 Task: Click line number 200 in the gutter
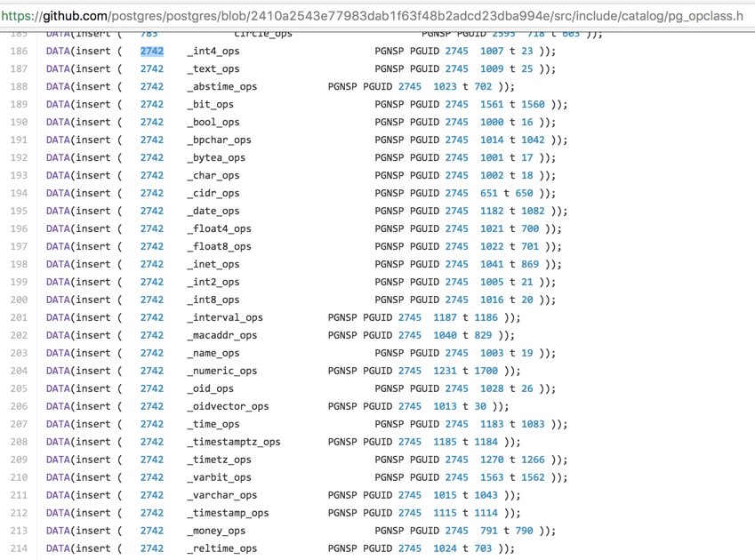(x=19, y=300)
